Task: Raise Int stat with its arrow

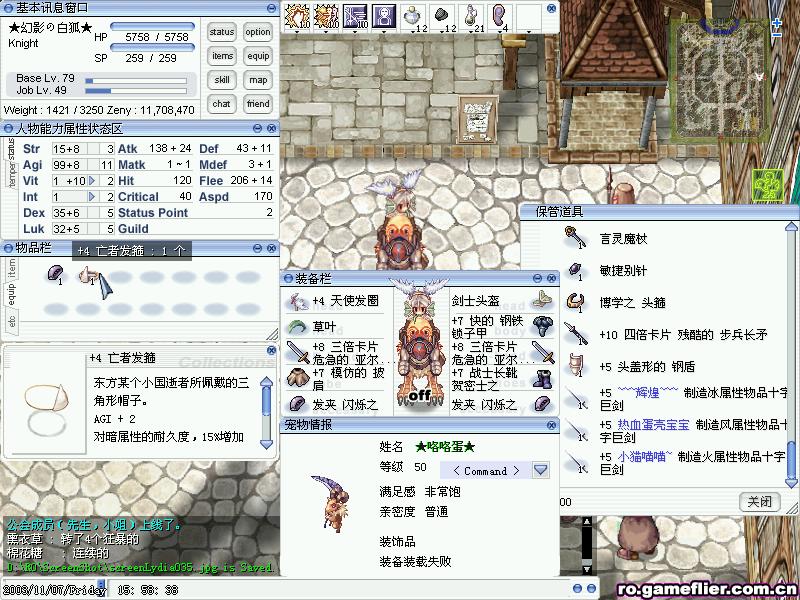Action: pyautogui.click(x=93, y=197)
